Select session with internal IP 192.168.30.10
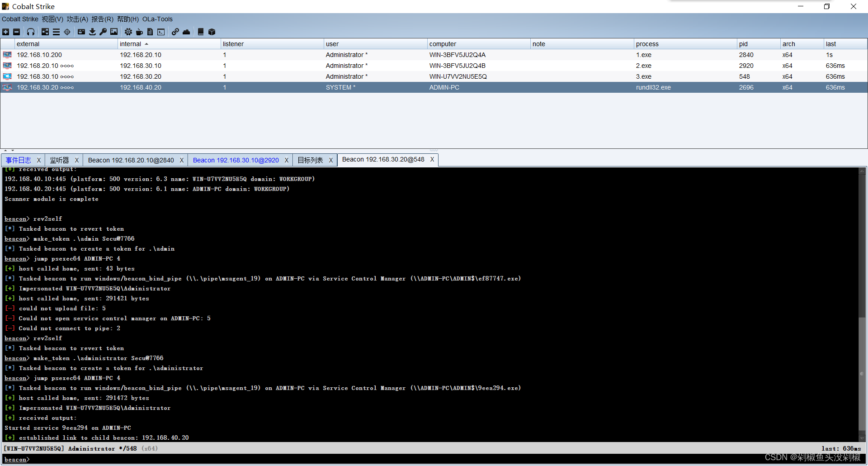Image resolution: width=868 pixels, height=466 pixels. pyautogui.click(x=434, y=66)
